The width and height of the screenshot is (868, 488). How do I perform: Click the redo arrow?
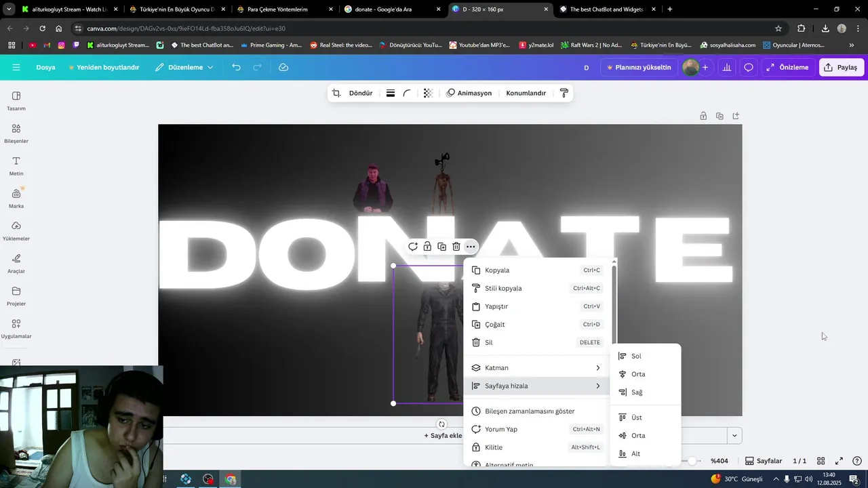point(258,67)
